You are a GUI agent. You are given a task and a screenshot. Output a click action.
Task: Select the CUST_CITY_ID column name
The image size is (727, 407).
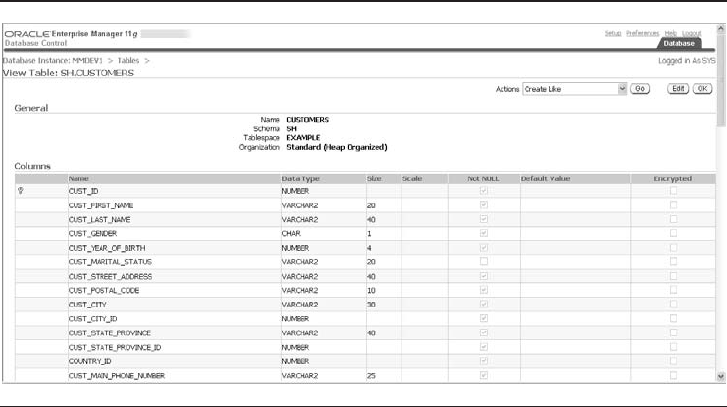[x=93, y=319]
